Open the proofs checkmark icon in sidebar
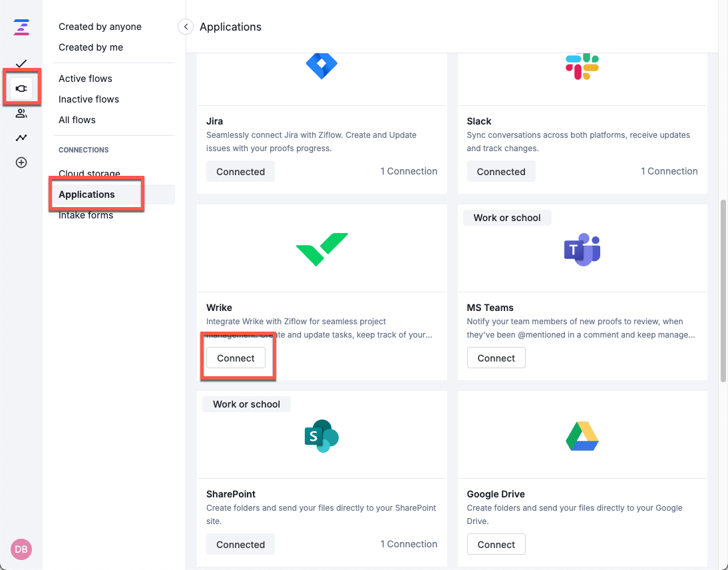 [21, 64]
